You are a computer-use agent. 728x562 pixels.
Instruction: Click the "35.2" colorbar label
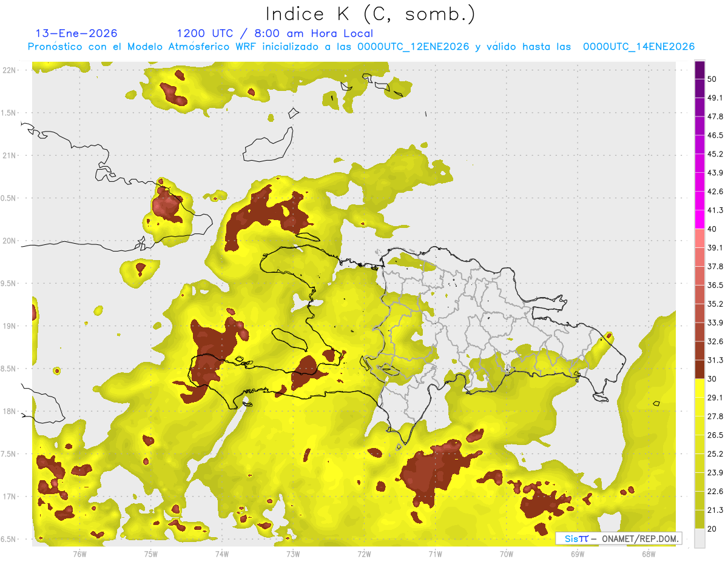tap(715, 304)
